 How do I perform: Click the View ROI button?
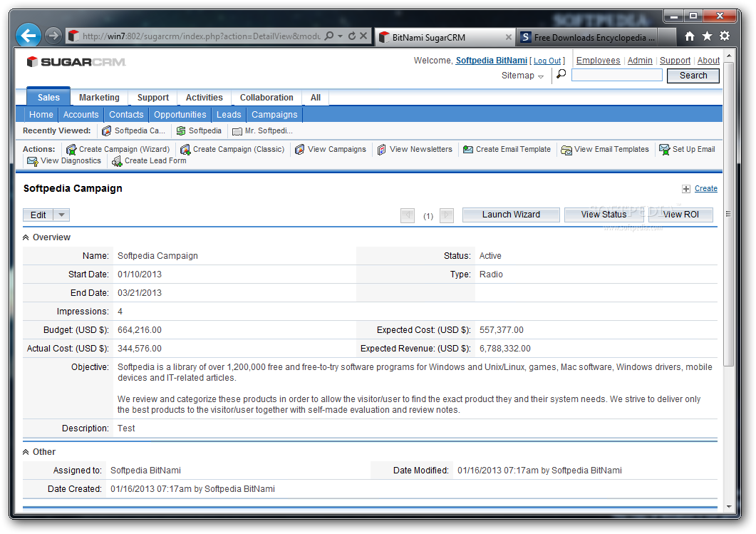[x=680, y=215]
